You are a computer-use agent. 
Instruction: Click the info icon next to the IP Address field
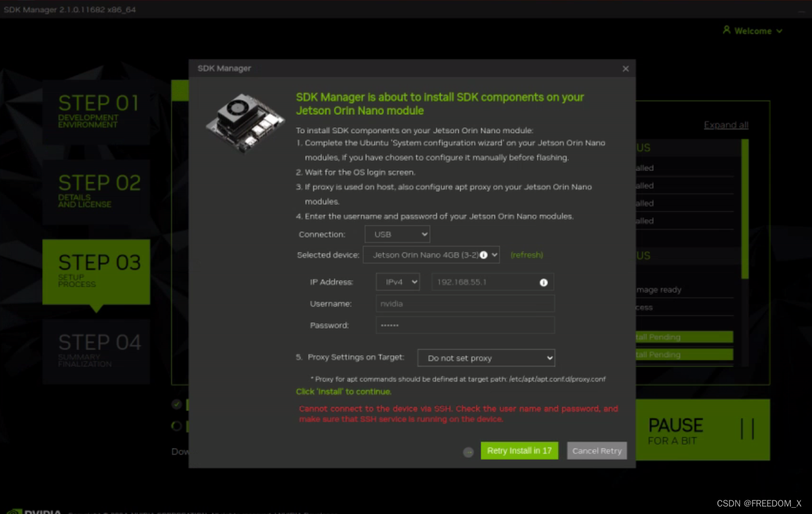pos(544,282)
